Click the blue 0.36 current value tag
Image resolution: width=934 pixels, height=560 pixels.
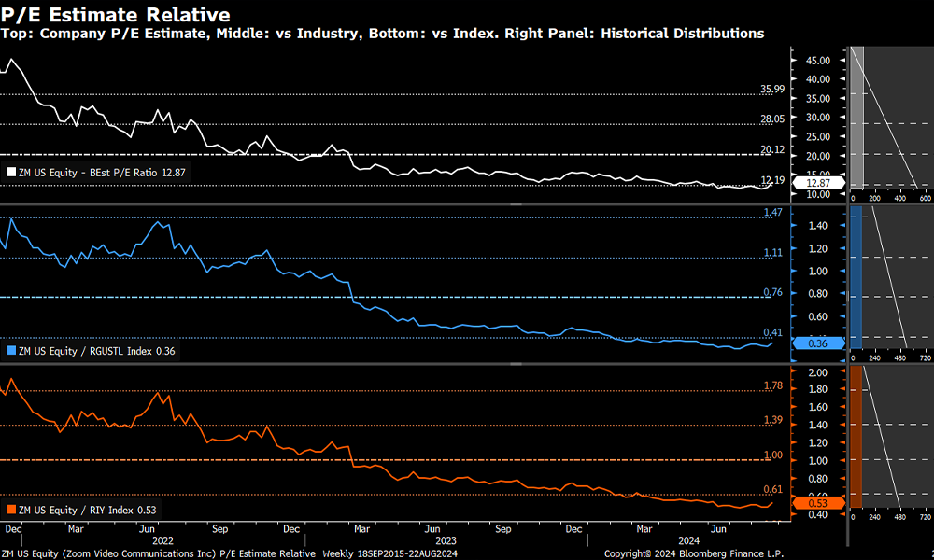[818, 343]
